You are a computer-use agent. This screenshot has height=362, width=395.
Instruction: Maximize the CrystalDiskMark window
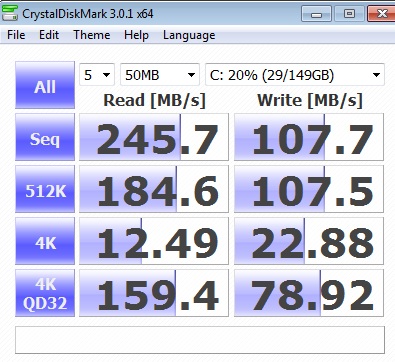coord(349,14)
